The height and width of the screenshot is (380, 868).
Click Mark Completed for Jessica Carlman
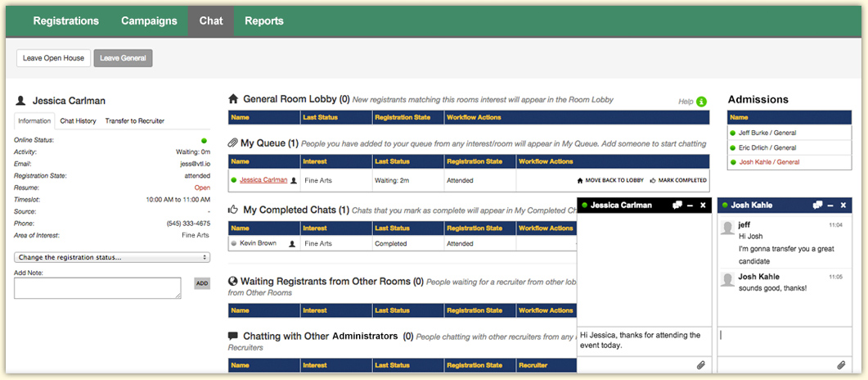[677, 180]
